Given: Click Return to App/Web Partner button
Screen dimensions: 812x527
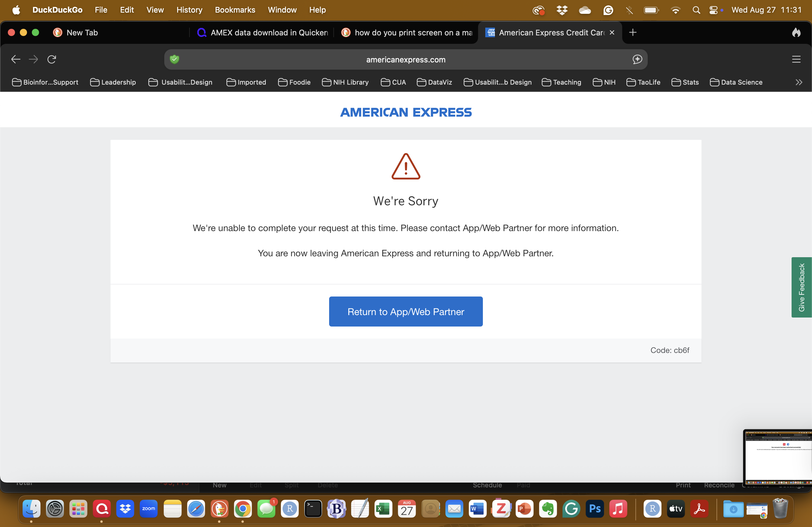Looking at the screenshot, I should coord(406,311).
